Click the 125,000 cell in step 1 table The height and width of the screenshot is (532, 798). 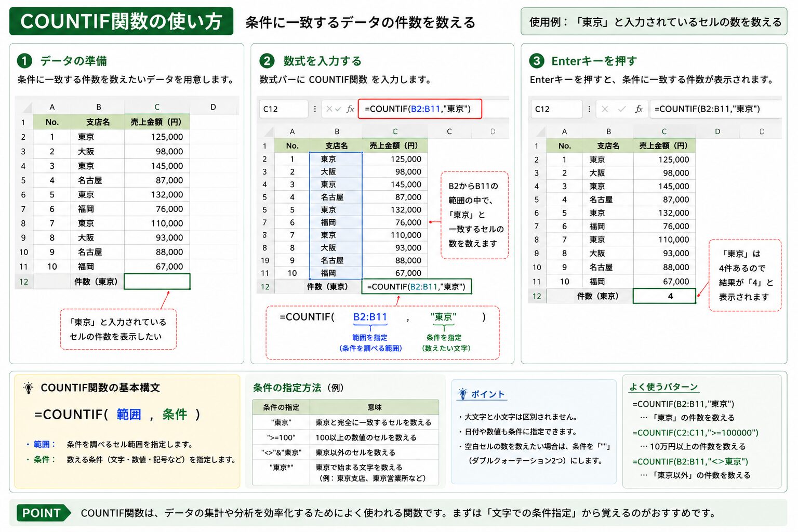157,137
